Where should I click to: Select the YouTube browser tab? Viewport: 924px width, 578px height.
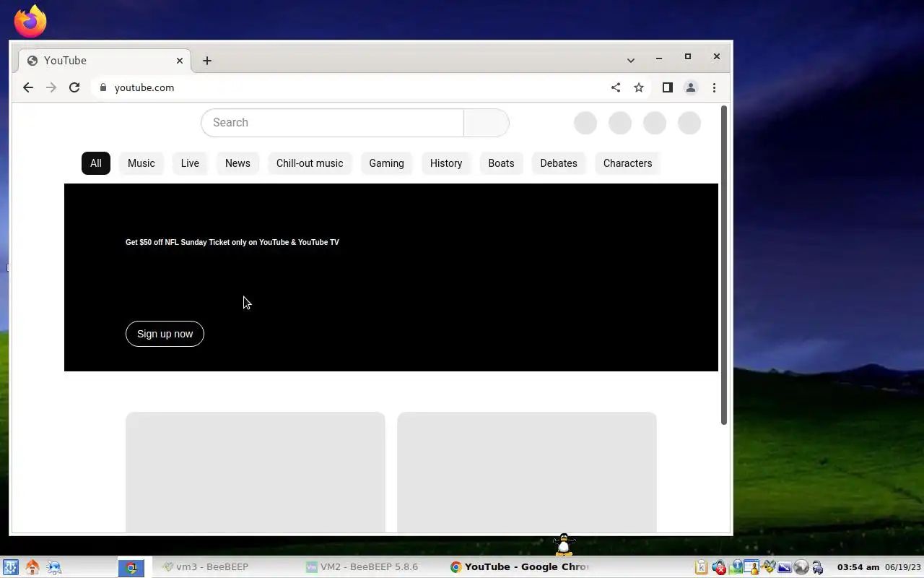[x=105, y=61]
